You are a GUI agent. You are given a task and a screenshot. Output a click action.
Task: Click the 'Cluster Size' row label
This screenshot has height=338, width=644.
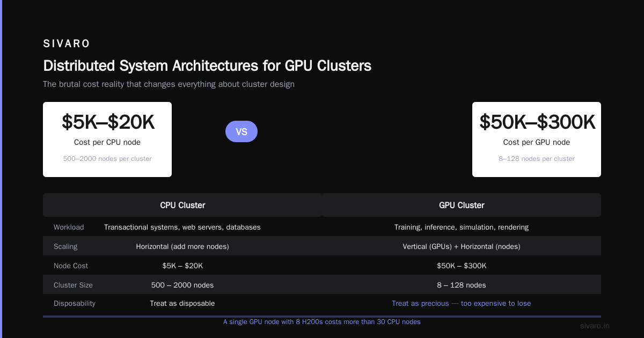[73, 285]
